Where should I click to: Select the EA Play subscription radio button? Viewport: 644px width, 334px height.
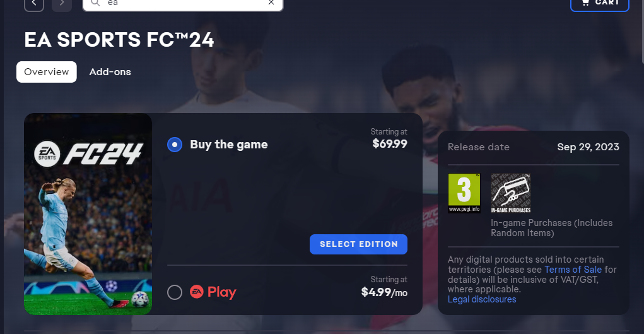click(175, 292)
